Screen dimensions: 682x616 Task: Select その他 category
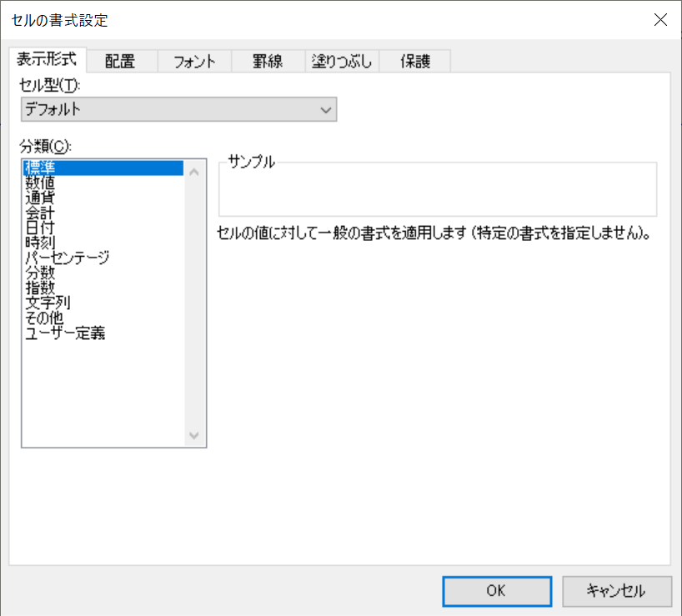tap(103, 318)
